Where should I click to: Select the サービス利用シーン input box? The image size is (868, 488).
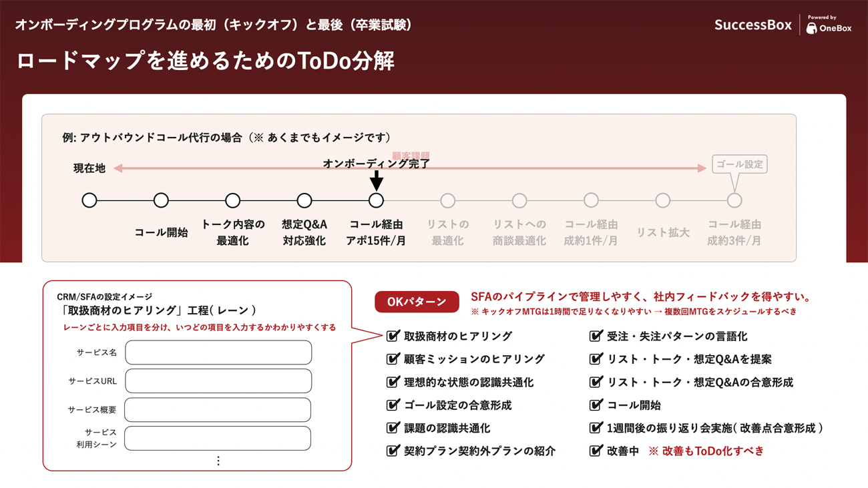(218, 439)
